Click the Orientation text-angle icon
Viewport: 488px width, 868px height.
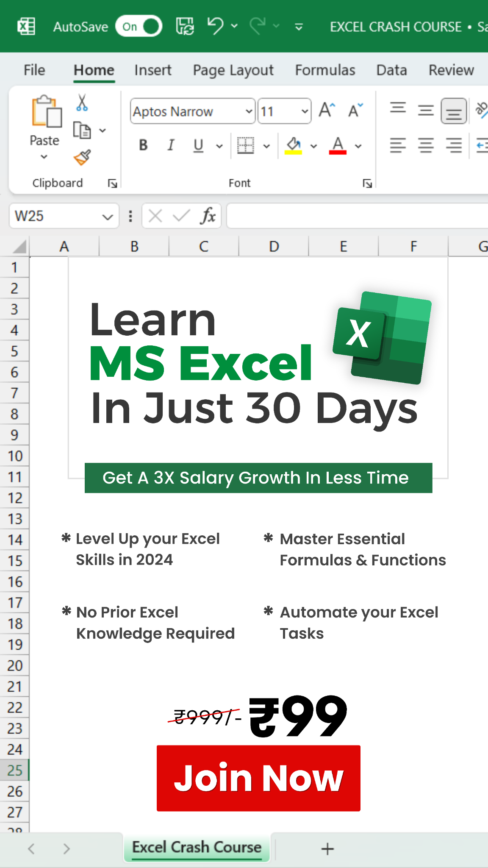pyautogui.click(x=482, y=110)
